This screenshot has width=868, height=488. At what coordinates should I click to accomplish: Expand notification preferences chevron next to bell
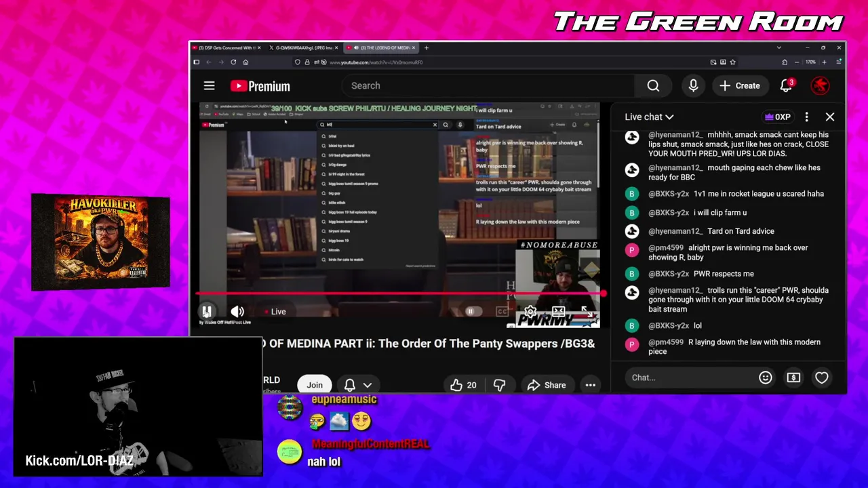coord(368,385)
